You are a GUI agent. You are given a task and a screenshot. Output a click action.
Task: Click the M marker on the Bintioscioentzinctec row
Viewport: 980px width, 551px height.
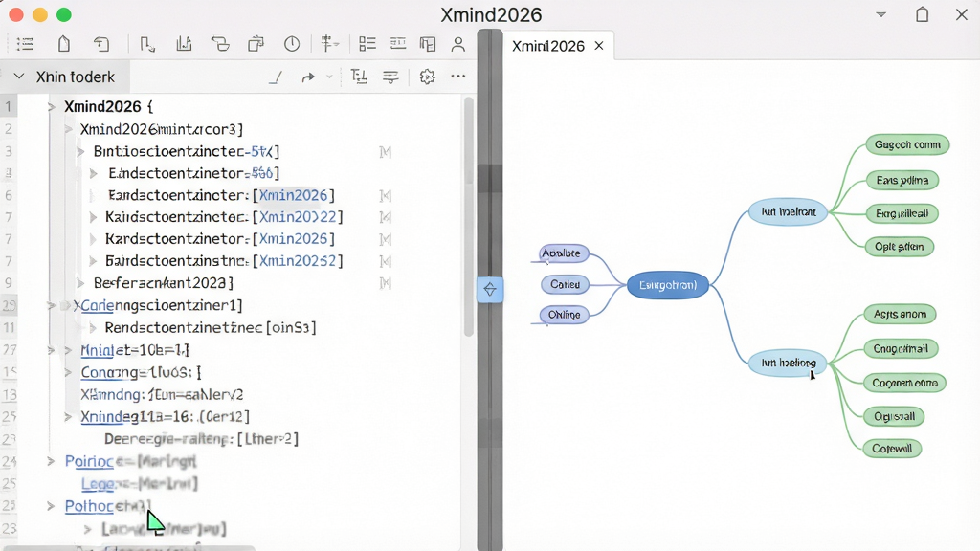386,152
